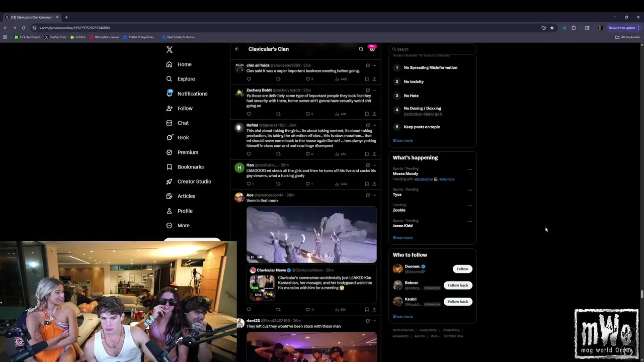Search within the community using the magnifier icon

click(361, 49)
